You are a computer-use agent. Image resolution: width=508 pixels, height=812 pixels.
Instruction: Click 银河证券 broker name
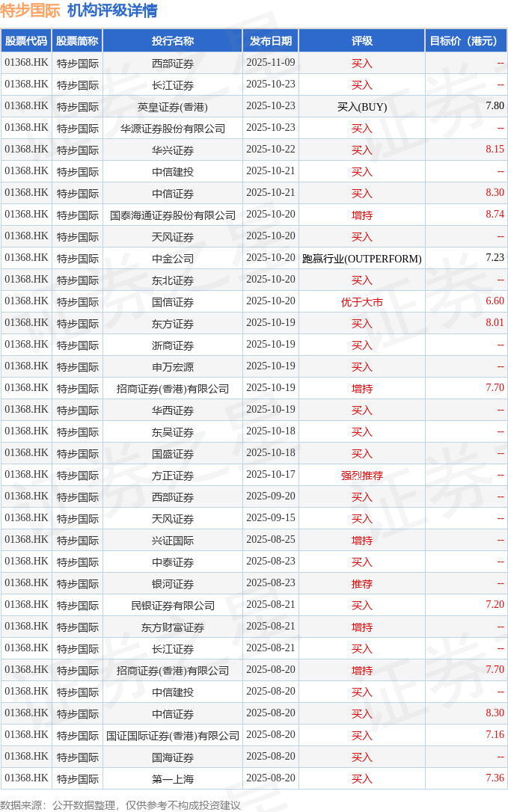(x=173, y=584)
